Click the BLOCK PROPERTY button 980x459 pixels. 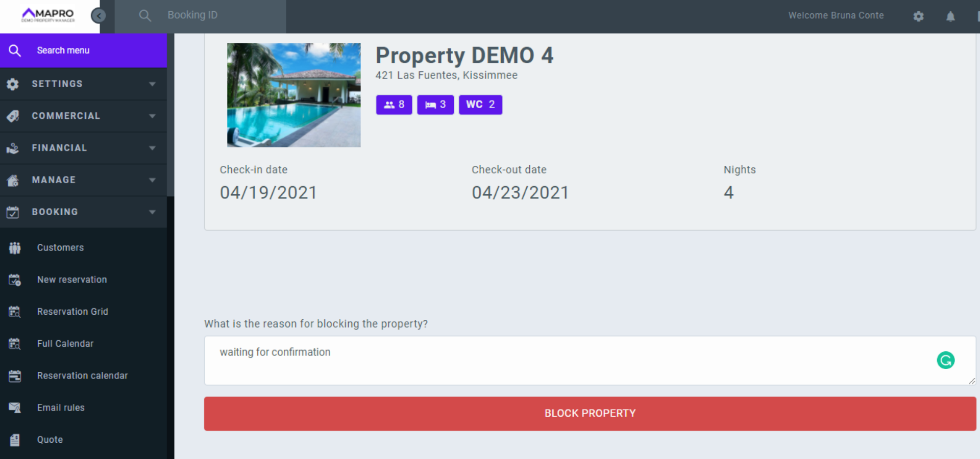tap(590, 414)
